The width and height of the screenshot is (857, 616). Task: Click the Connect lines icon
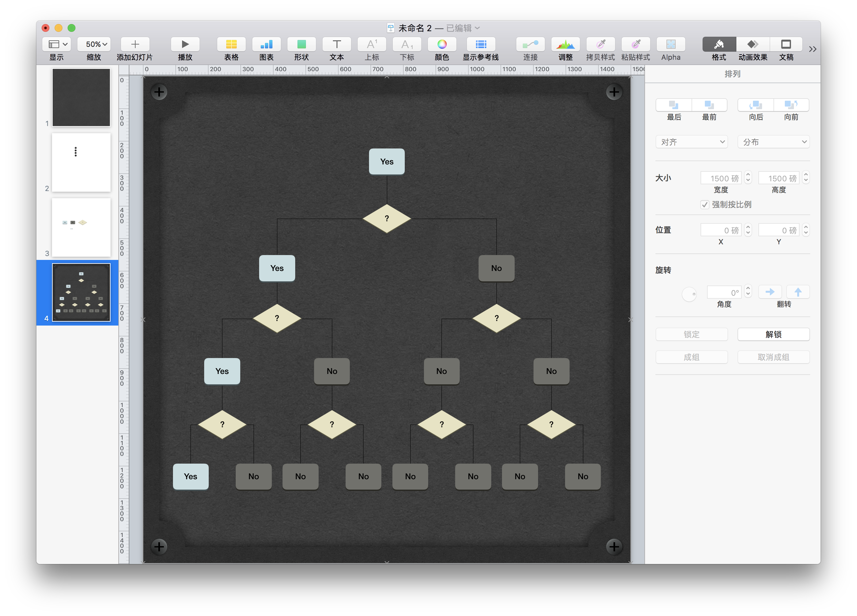point(530,45)
